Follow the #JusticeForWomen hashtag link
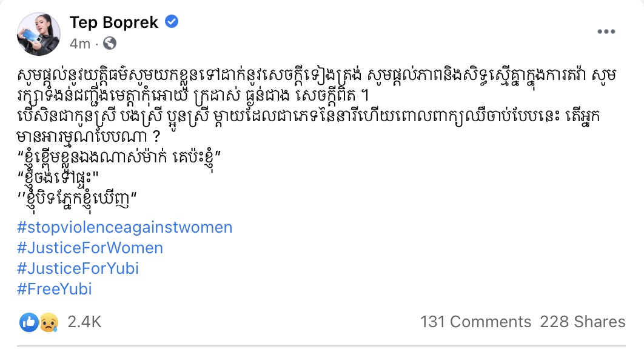Screen dimensions: 644x349 pos(90,248)
